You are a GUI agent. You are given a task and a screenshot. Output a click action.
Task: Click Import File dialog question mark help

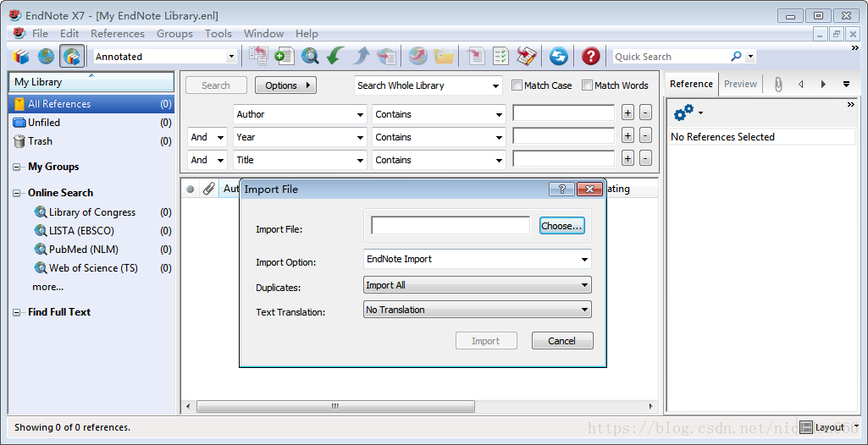point(562,189)
